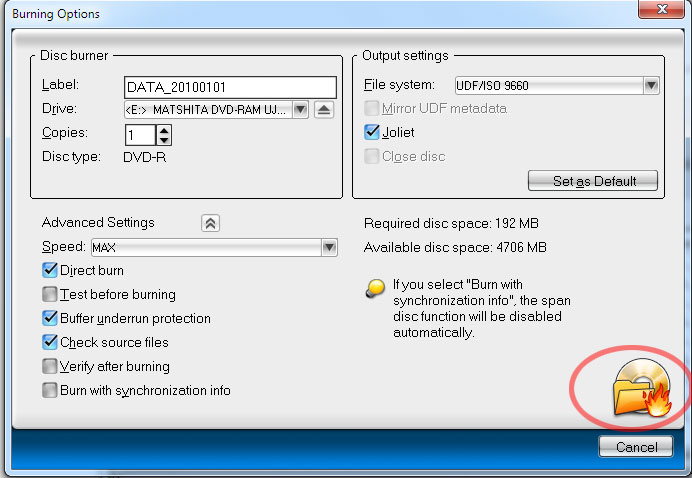Click the Burning Options title text
The image size is (692, 478).
(x=56, y=14)
